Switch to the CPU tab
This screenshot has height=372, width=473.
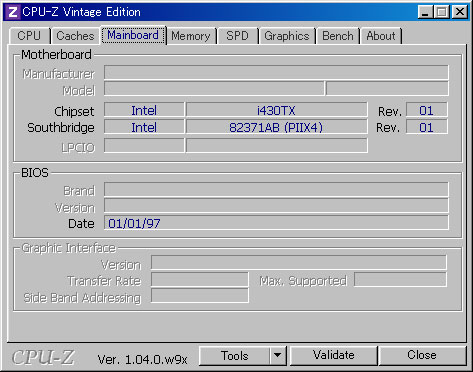coord(29,36)
